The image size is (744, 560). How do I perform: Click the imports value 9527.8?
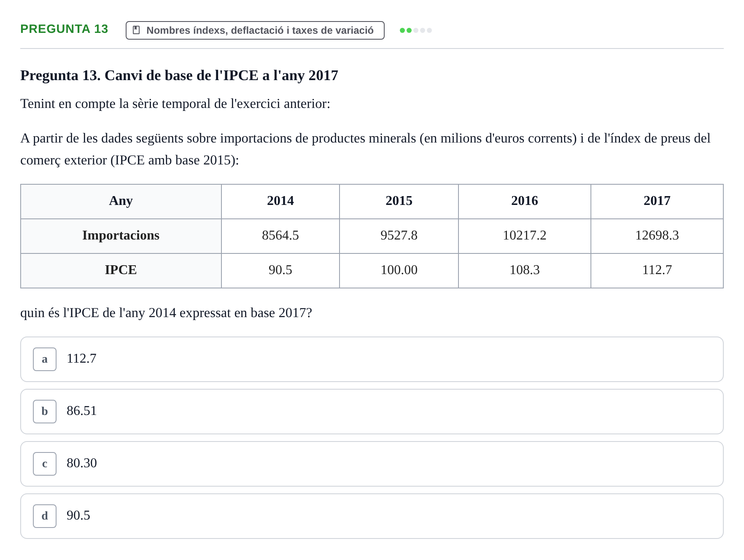click(399, 236)
